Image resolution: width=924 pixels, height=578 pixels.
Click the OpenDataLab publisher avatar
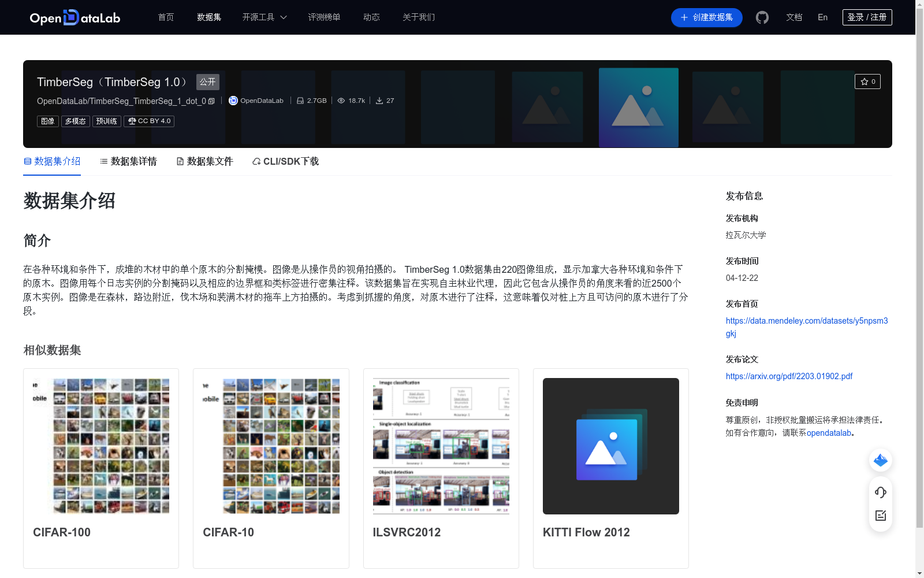pyautogui.click(x=233, y=101)
